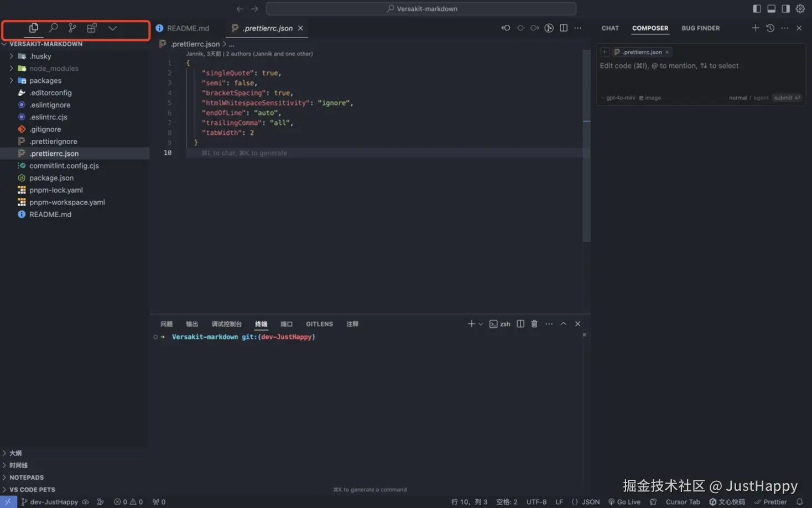Open the .eslintrc.cjs file
Image resolution: width=812 pixels, height=508 pixels.
(75, 117)
